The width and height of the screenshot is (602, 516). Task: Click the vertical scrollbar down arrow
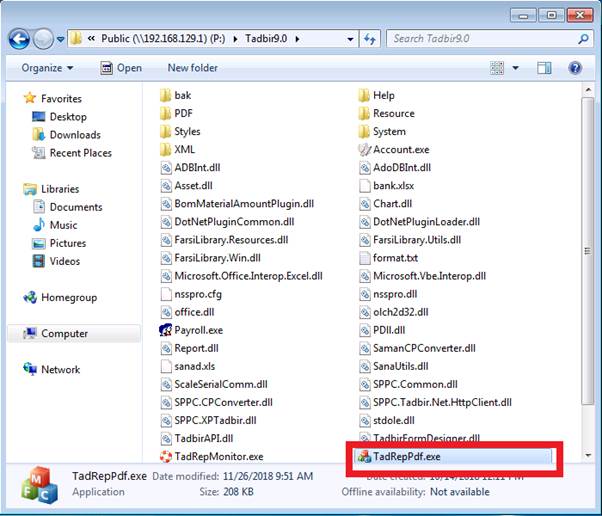coord(588,456)
